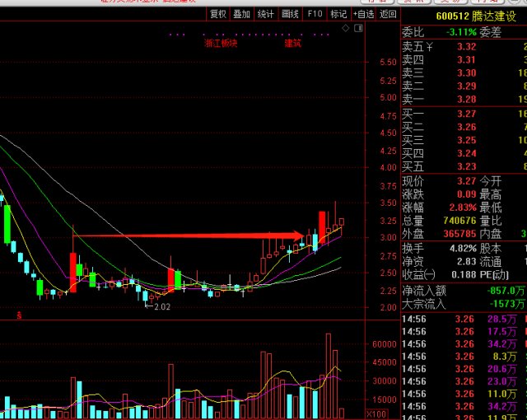Select the 卖四 price 3.31
Screen dimensions: 527x420
(467, 60)
